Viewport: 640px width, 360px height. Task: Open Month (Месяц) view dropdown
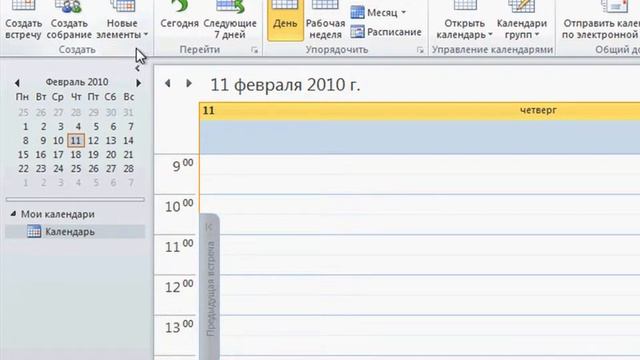click(x=378, y=13)
